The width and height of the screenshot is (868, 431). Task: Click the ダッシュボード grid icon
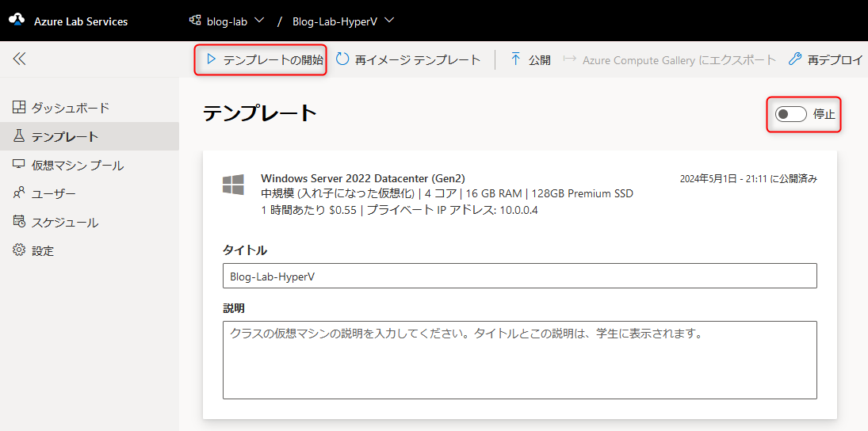19,107
